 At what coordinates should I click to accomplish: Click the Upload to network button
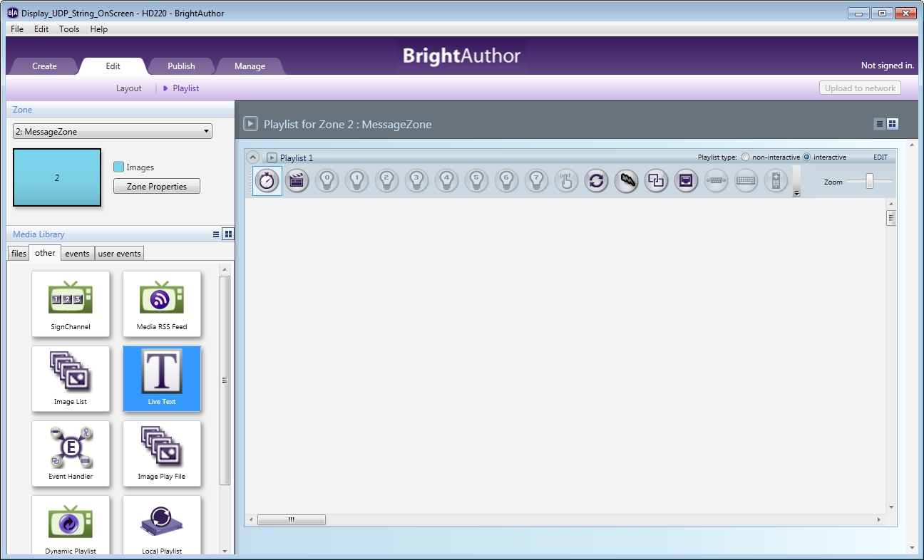860,88
